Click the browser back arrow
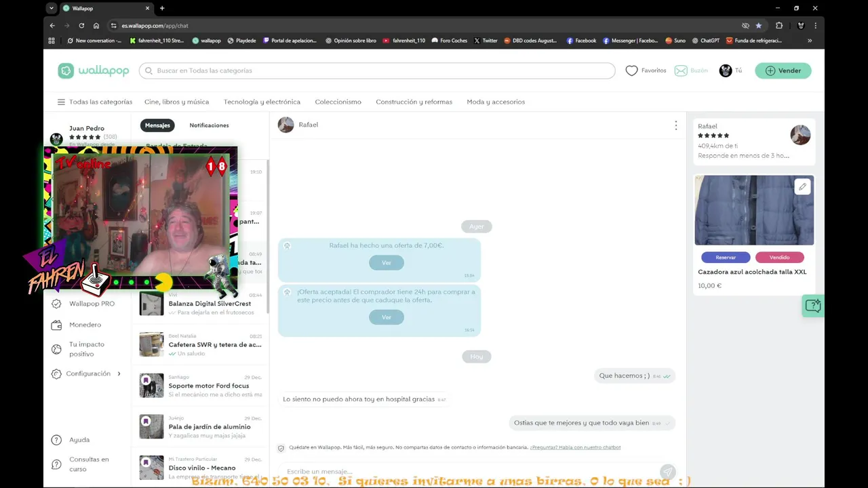868x488 pixels. coord(52,26)
